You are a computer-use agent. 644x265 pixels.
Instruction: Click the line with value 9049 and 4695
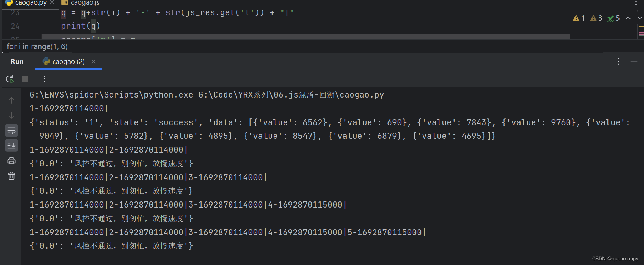pyautogui.click(x=268, y=136)
